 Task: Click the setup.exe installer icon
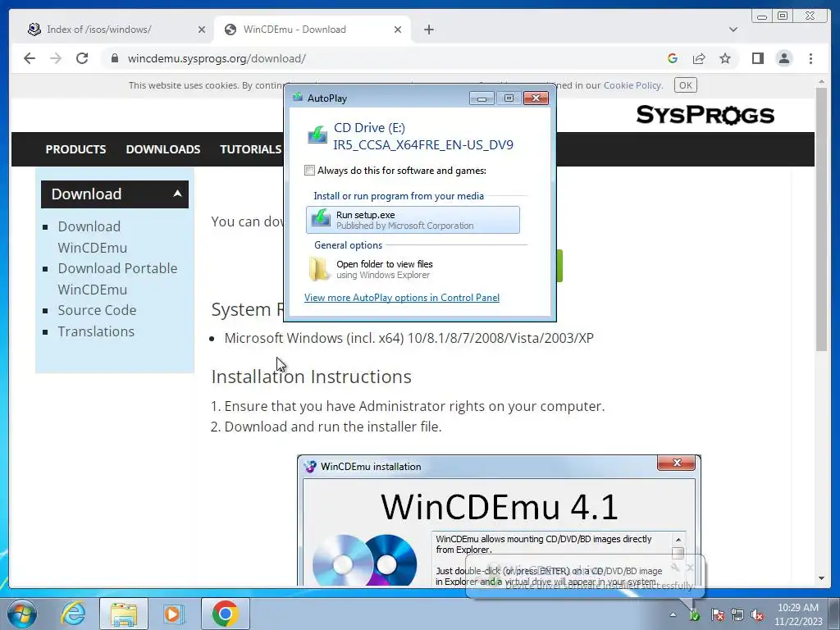pyautogui.click(x=321, y=218)
